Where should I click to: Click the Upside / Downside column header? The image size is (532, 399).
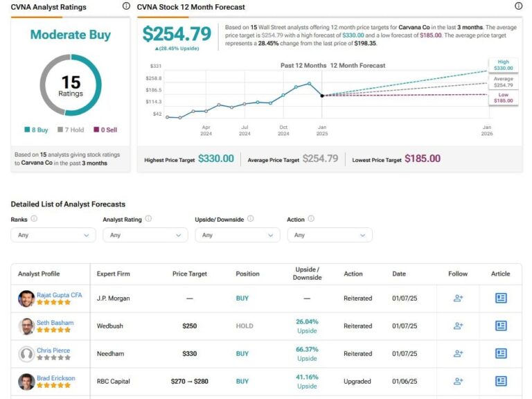(307, 274)
